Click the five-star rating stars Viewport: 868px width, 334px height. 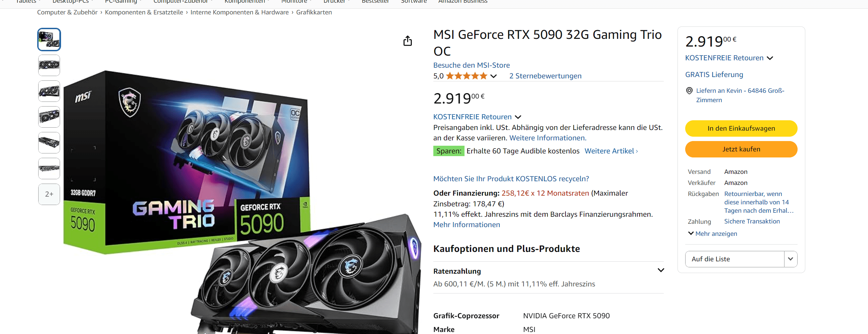tap(467, 76)
